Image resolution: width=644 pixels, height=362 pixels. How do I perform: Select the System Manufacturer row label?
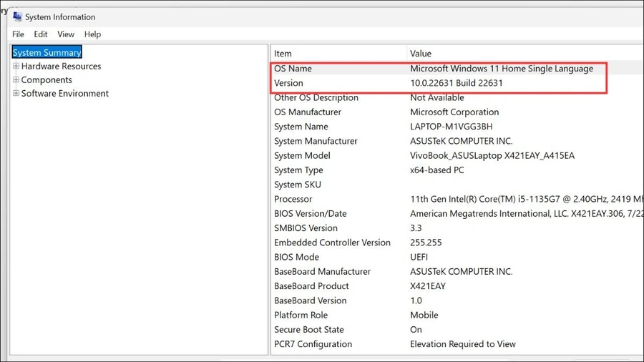(316, 141)
